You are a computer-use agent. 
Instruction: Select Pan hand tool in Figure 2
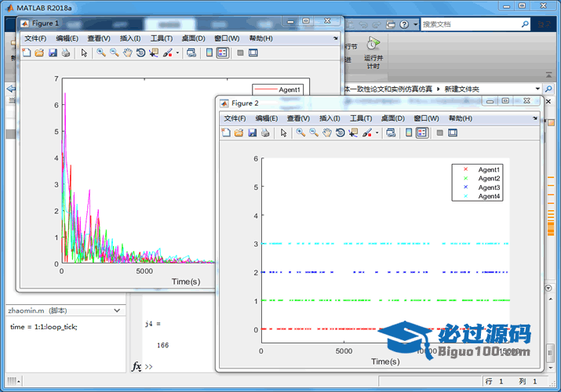[327, 133]
